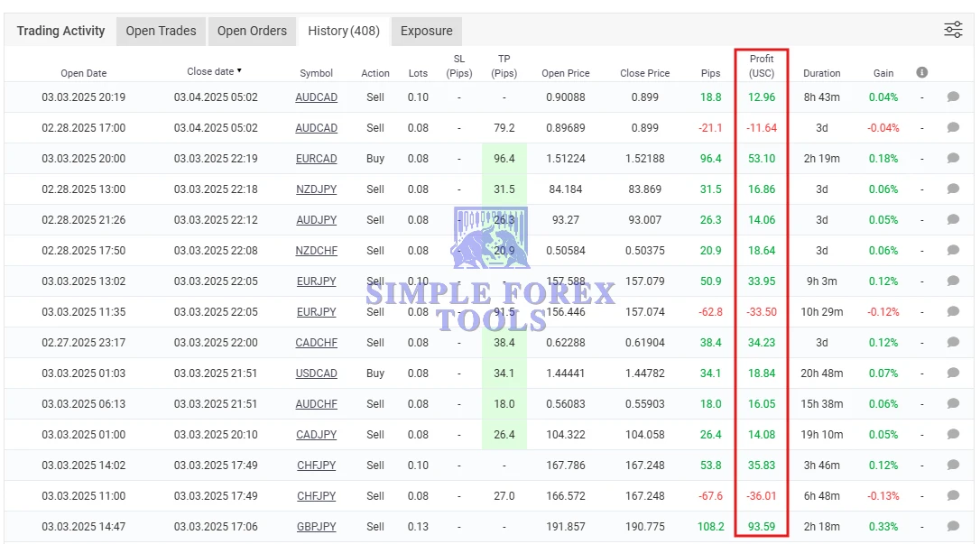Select the Open Orders tab
Screen dimensions: 980x544
coord(252,30)
